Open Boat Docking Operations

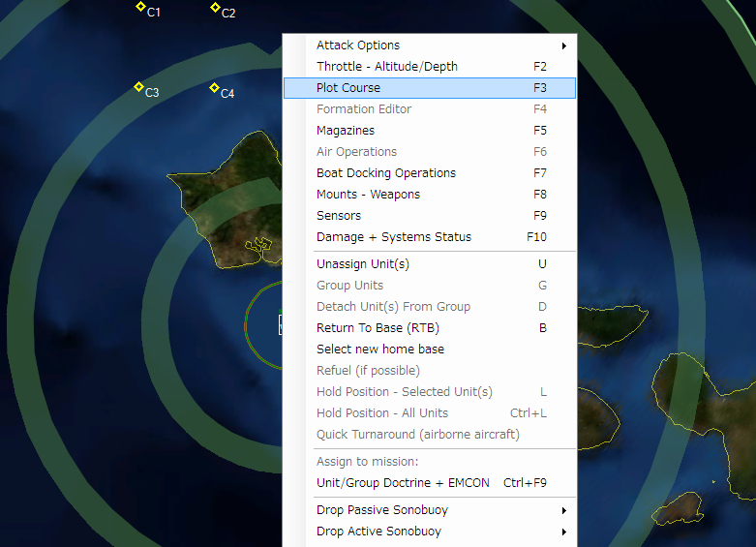click(430, 173)
